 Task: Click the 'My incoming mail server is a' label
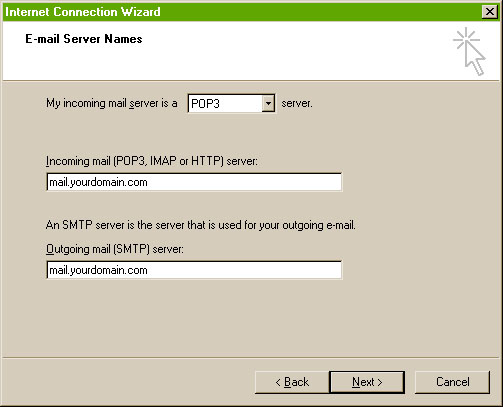(111, 103)
